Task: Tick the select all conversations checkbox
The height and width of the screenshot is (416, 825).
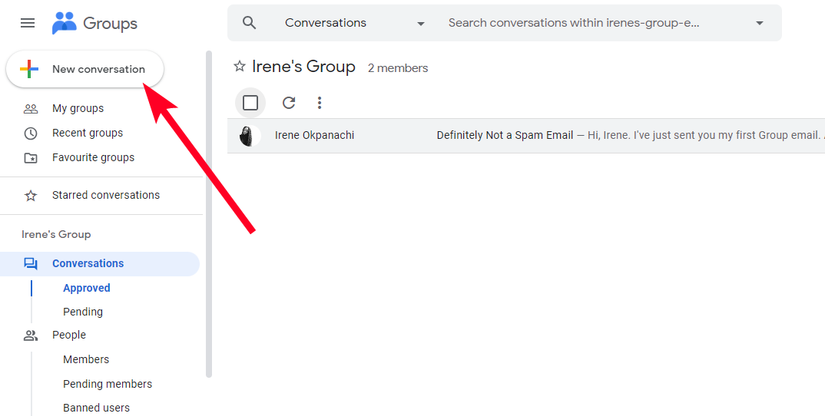Action: (x=250, y=102)
